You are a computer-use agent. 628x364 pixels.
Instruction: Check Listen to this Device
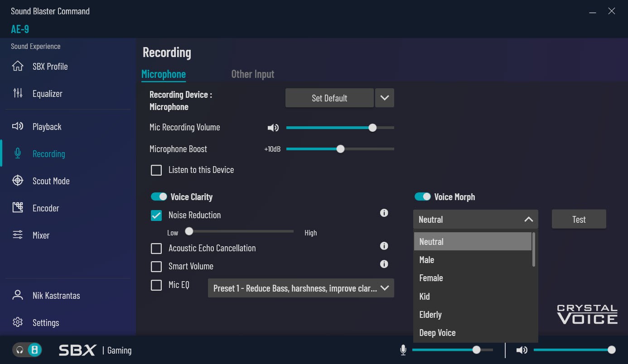[x=156, y=170]
